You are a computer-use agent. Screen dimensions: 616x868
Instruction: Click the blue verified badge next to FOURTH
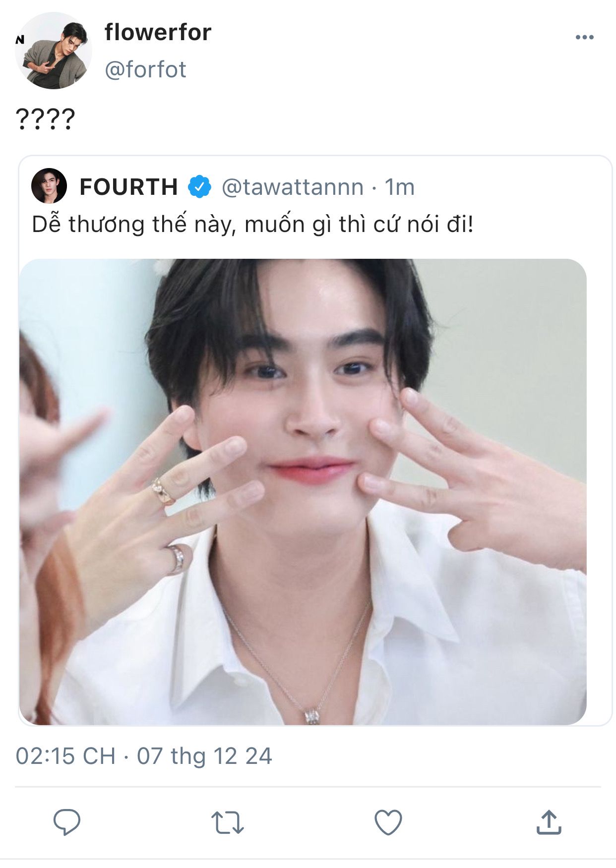click(199, 187)
